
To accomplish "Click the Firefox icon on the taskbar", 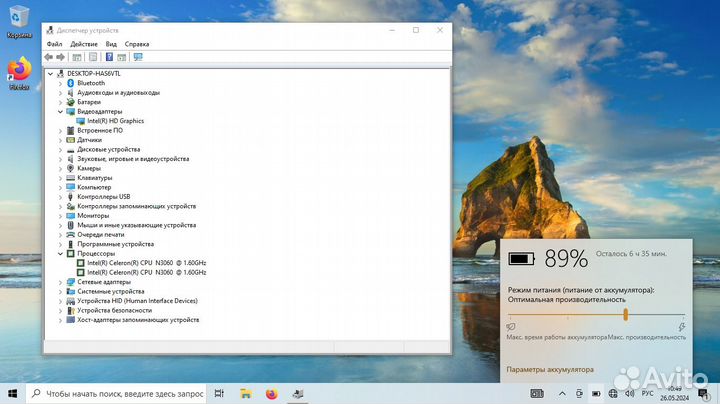I will pyautogui.click(x=271, y=393).
